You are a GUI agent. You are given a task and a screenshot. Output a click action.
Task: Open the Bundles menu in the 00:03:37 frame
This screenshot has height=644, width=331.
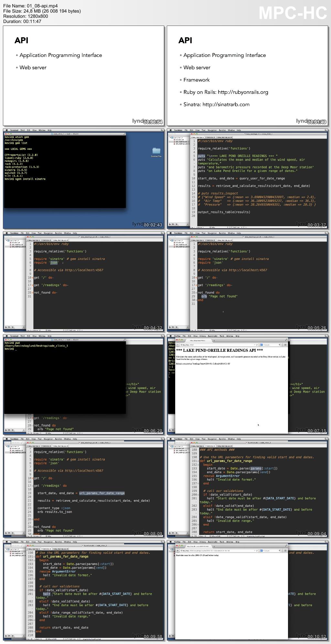point(222,130)
